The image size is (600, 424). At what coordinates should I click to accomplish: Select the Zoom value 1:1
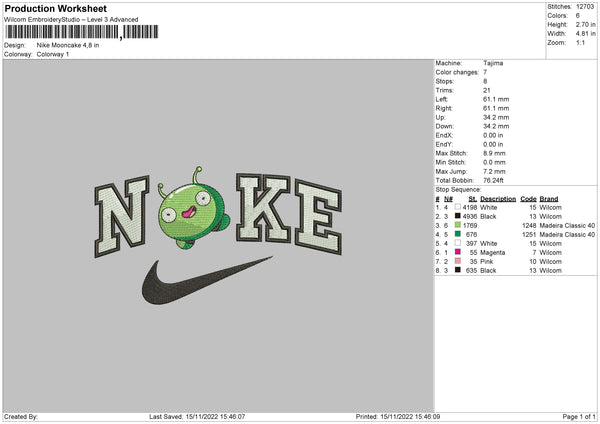pos(580,42)
